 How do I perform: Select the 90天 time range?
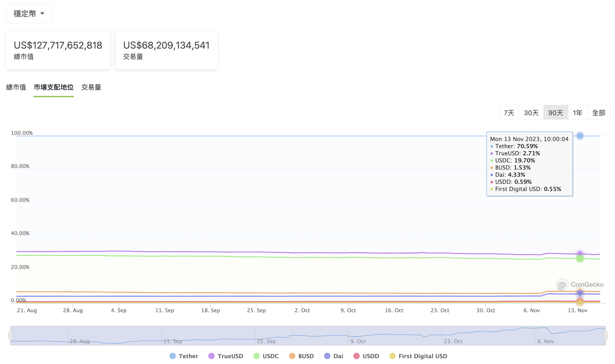tap(556, 113)
